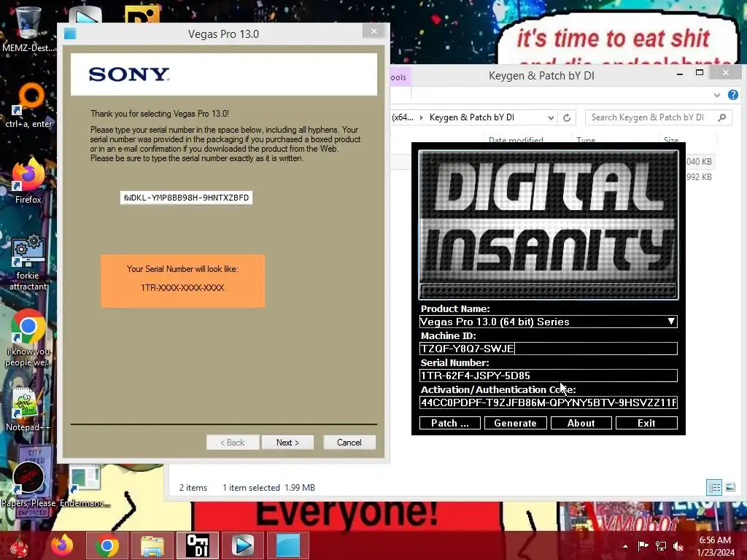Click the Vegas Pro 13.0 title bar icon
The height and width of the screenshot is (560, 747).
[70, 34]
